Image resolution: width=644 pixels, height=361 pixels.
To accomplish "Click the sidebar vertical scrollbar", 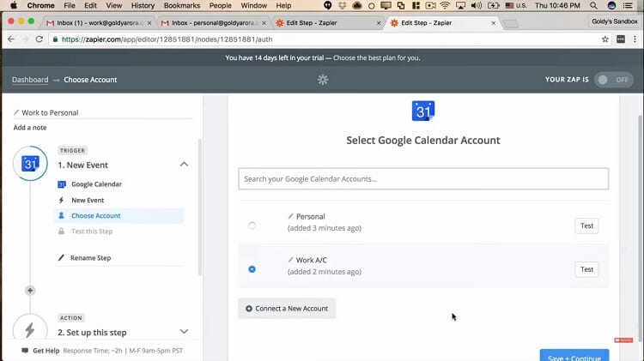I will pyautogui.click(x=200, y=208).
